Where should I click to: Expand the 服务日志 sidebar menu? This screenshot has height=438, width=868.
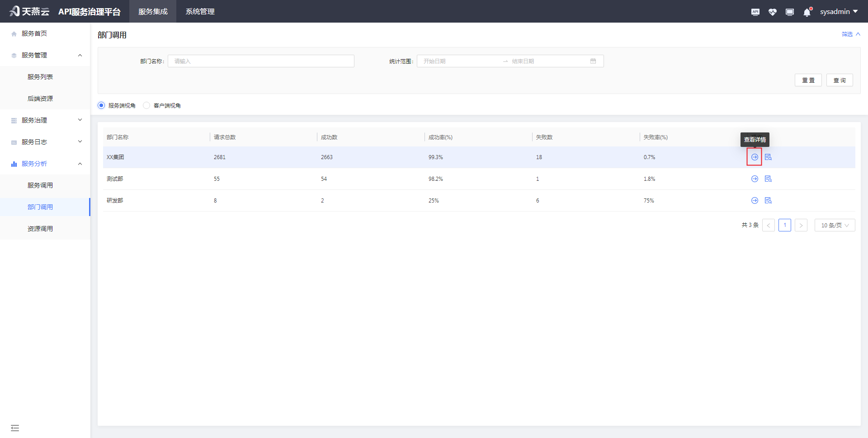[x=45, y=142]
